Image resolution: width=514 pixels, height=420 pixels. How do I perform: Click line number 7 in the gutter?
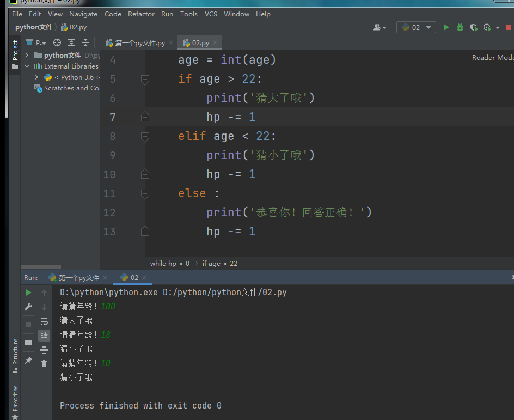click(112, 117)
